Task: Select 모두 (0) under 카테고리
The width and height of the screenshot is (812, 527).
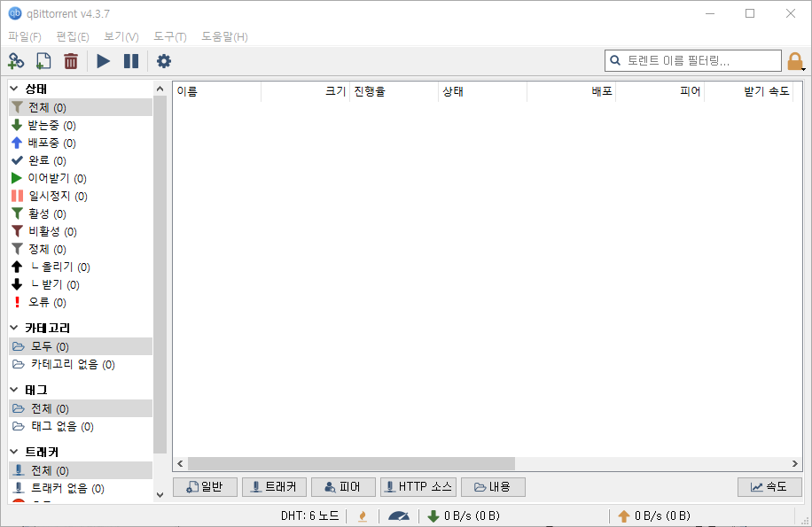Action: click(81, 346)
